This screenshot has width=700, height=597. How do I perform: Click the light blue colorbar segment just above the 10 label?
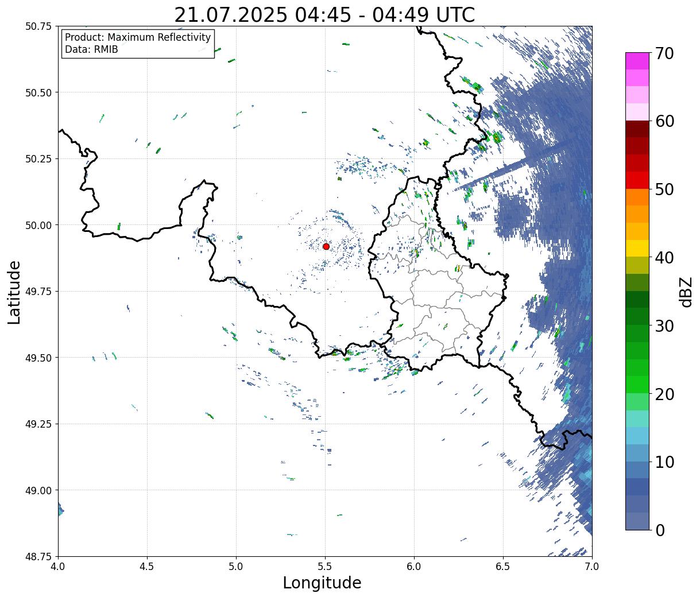point(637,453)
